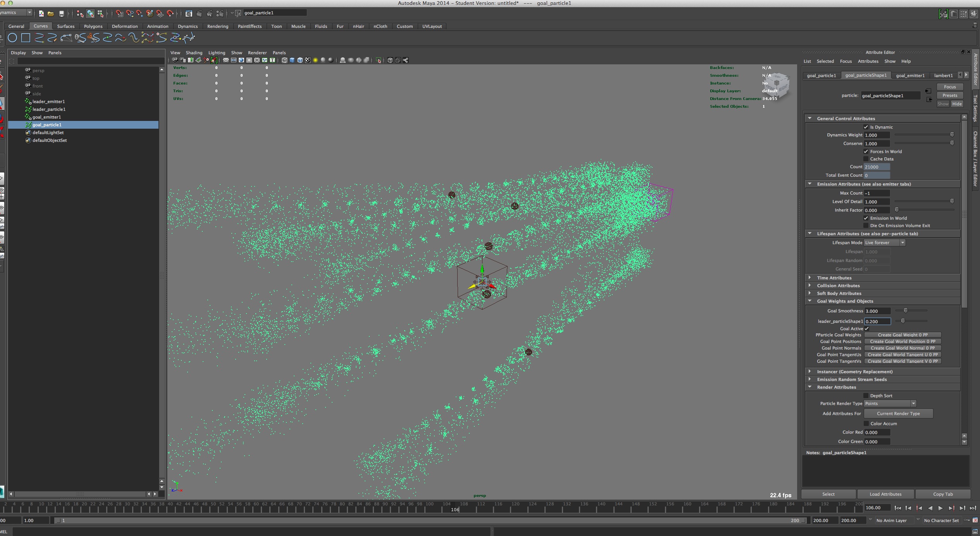This screenshot has width=980, height=536.
Task: Open the Particle Render Type dropdown
Action: point(890,403)
